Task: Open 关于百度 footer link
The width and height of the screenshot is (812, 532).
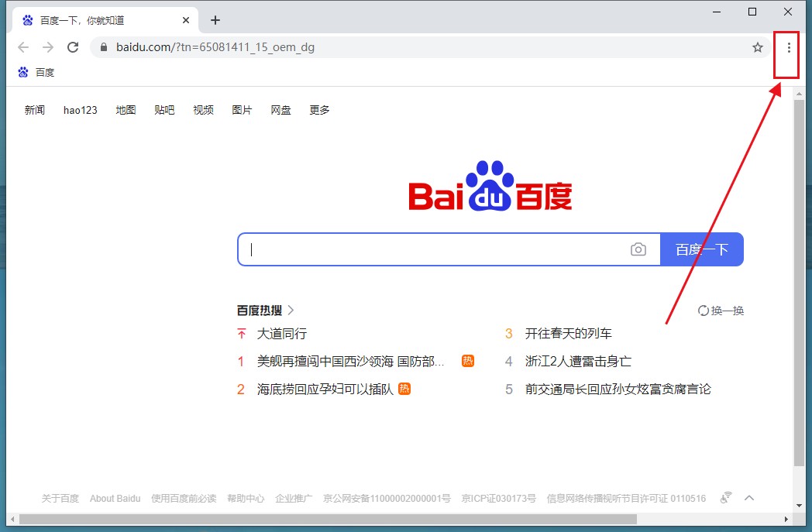Action: 60,499
